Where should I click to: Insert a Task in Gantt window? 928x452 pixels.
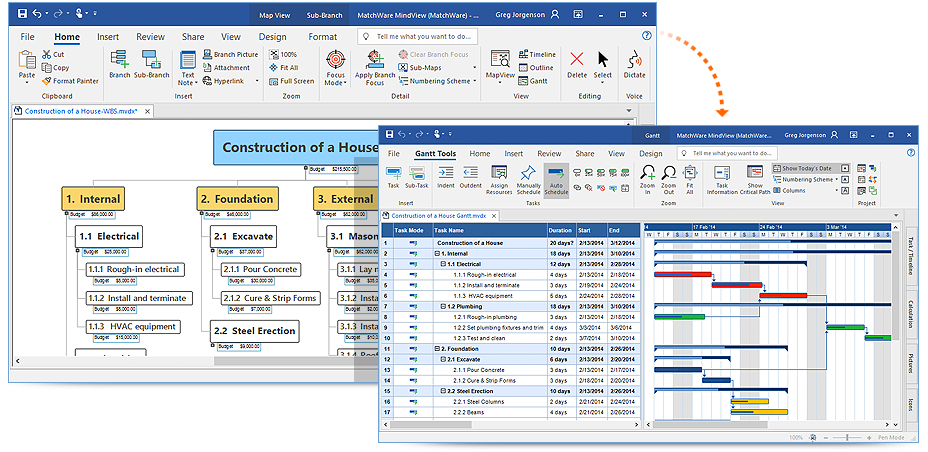point(393,177)
